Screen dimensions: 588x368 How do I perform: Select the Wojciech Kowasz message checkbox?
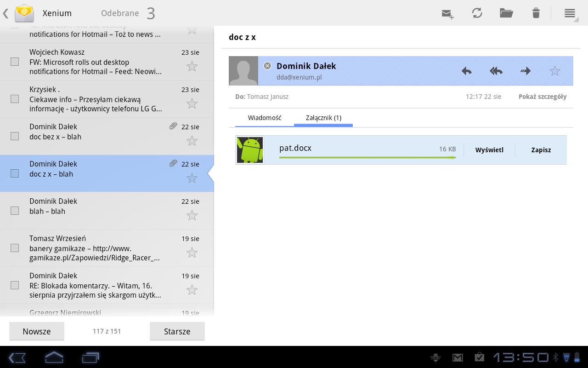pyautogui.click(x=15, y=62)
